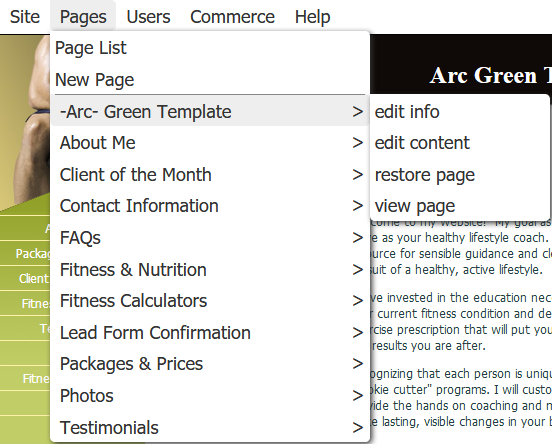Expand the Client of the Month arrow
Viewport: 552px width, 444px height.
pos(358,175)
